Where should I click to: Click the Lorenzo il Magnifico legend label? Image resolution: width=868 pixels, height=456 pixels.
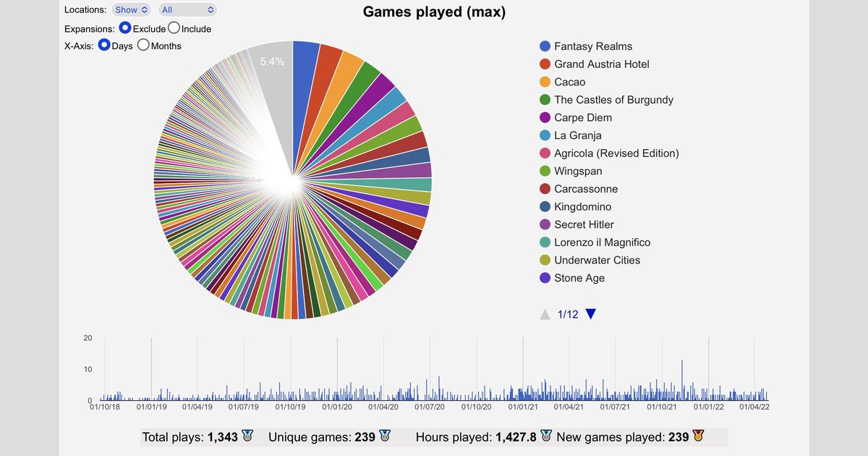(x=603, y=242)
